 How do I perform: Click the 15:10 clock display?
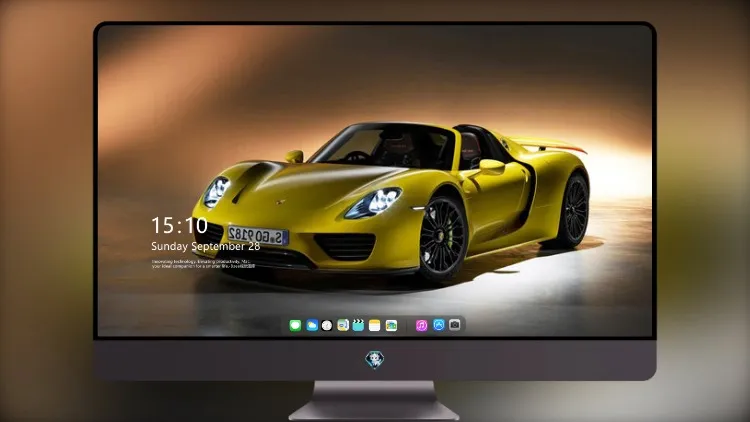(179, 225)
